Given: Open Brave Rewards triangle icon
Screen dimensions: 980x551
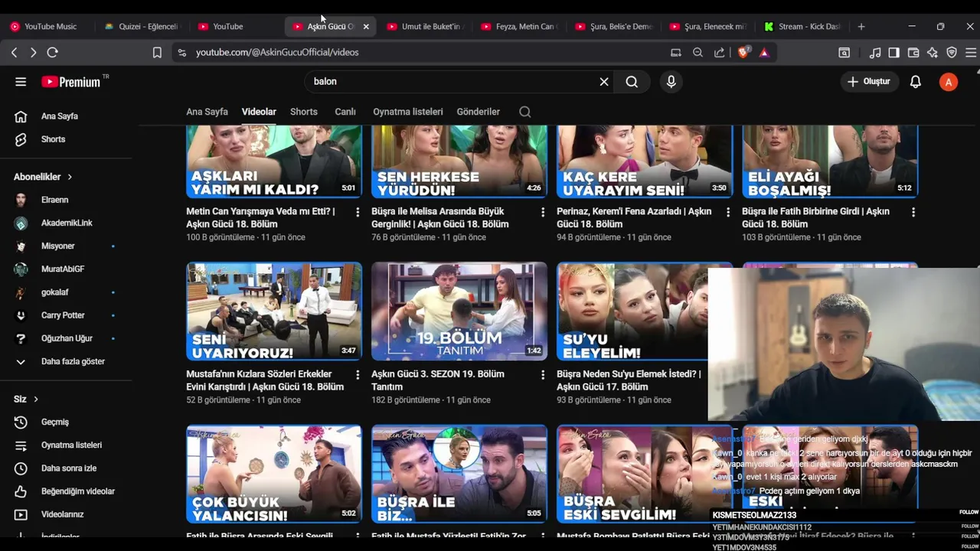Looking at the screenshot, I should [764, 52].
